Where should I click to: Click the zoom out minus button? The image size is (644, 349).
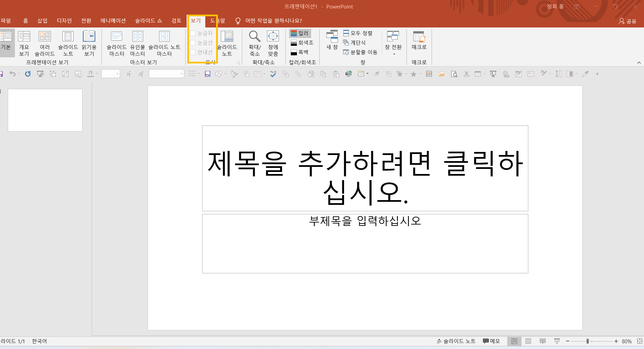coord(567,342)
